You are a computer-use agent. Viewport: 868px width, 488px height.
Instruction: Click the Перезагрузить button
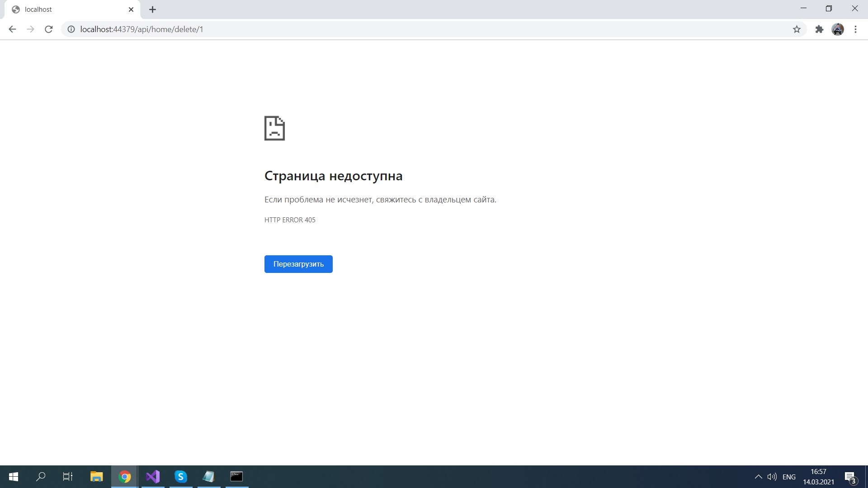[298, 264]
